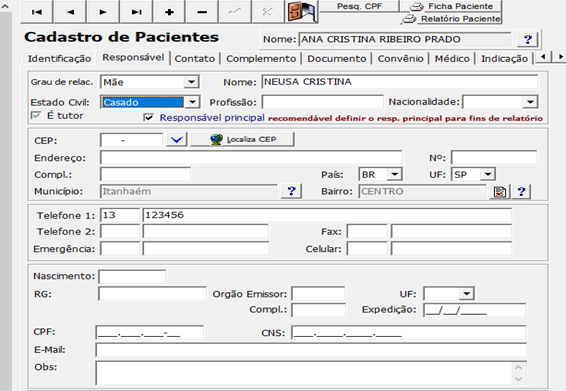Click the Telefone 1 number field 123456
The image size is (566, 391).
(x=327, y=215)
